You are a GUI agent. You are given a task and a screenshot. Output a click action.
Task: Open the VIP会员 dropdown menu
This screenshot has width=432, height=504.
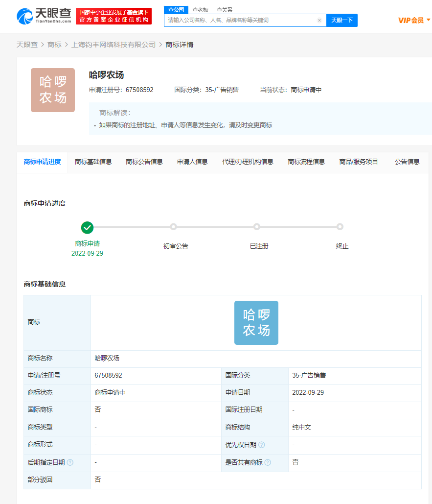414,20
